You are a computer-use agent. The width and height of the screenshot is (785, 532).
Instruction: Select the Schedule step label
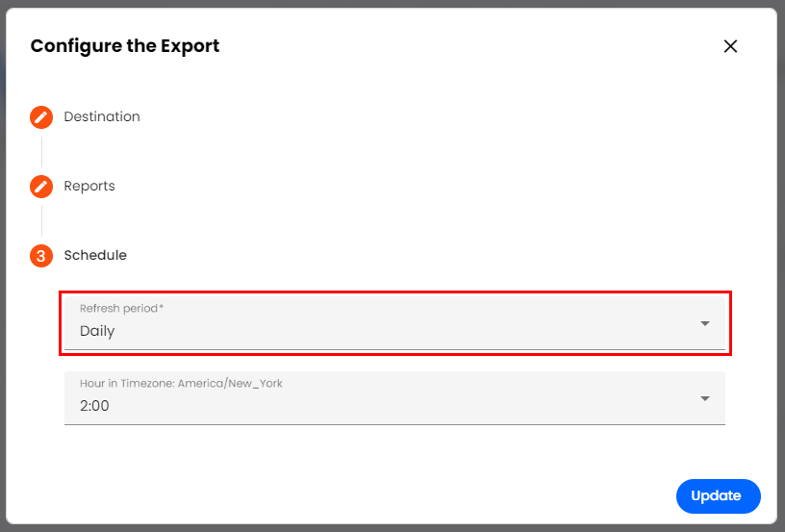click(95, 255)
